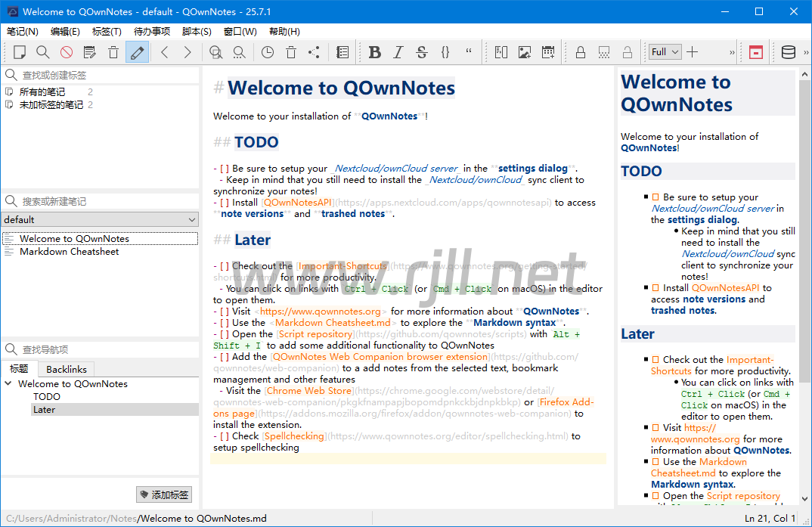This screenshot has width=812, height=527.
Task: Insert an image into the note
Action: point(525,52)
